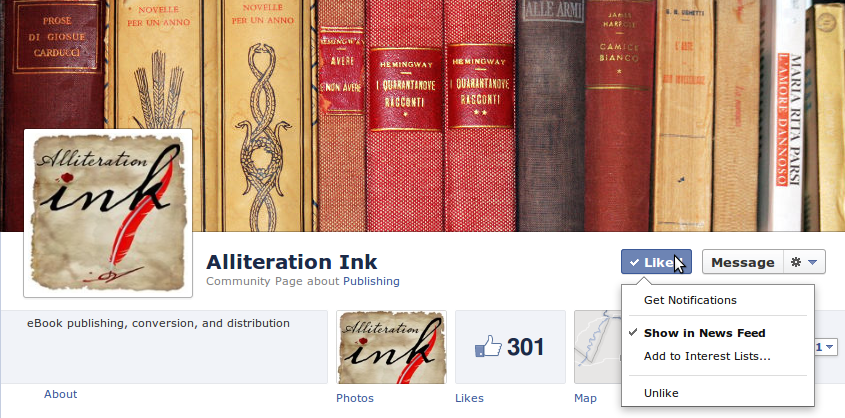Click the Liked button with checkmark
Image resolution: width=845 pixels, height=418 pixels.
[x=656, y=262]
